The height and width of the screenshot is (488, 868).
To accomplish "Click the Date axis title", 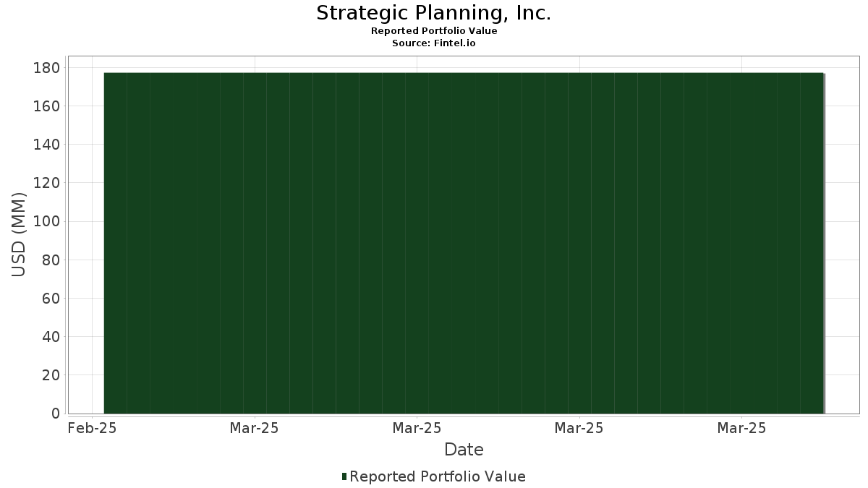I will [464, 450].
